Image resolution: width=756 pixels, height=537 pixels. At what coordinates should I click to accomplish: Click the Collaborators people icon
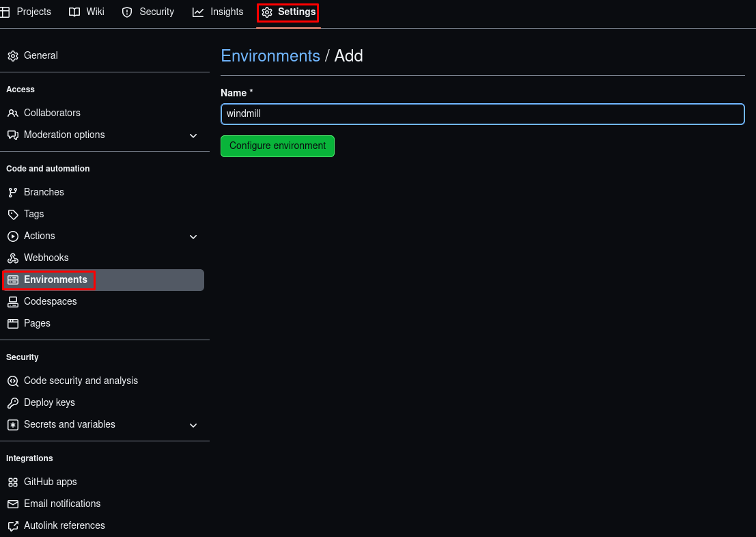click(x=13, y=113)
